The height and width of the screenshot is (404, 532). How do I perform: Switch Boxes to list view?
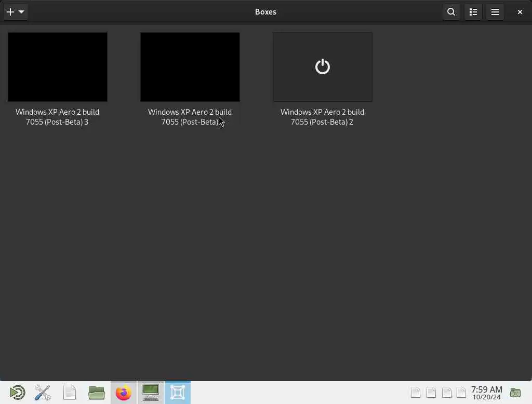click(x=473, y=12)
